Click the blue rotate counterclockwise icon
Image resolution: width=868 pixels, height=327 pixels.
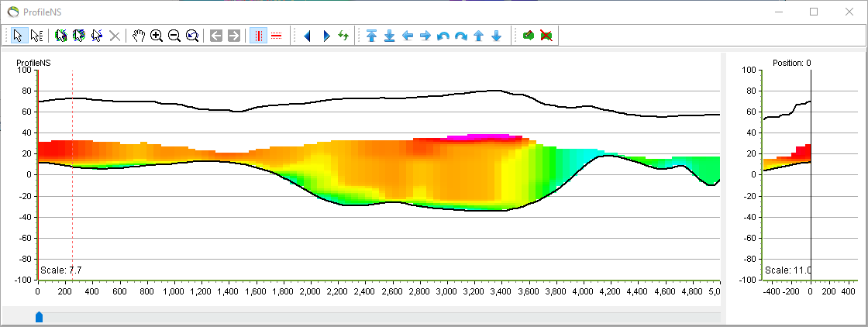coord(443,36)
